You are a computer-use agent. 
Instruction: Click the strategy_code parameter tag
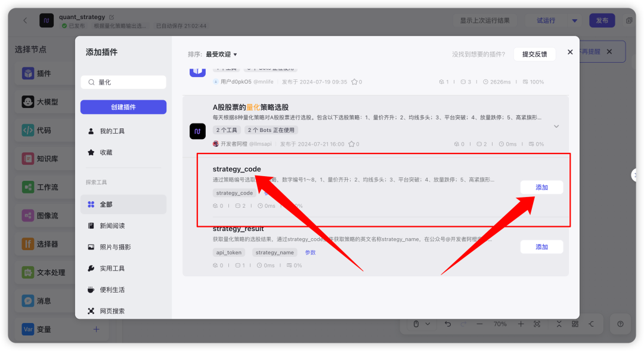(x=234, y=193)
